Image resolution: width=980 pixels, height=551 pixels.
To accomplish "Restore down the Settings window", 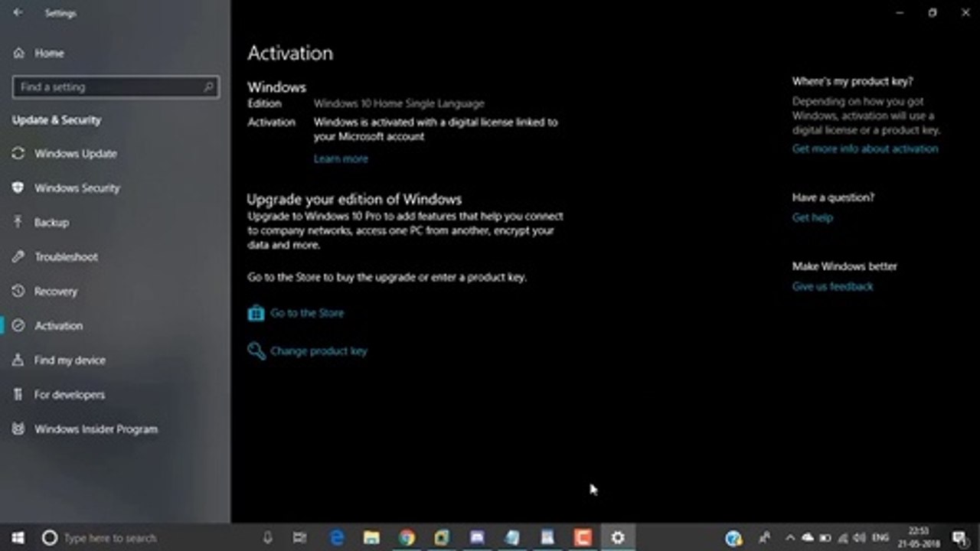I will (x=933, y=13).
